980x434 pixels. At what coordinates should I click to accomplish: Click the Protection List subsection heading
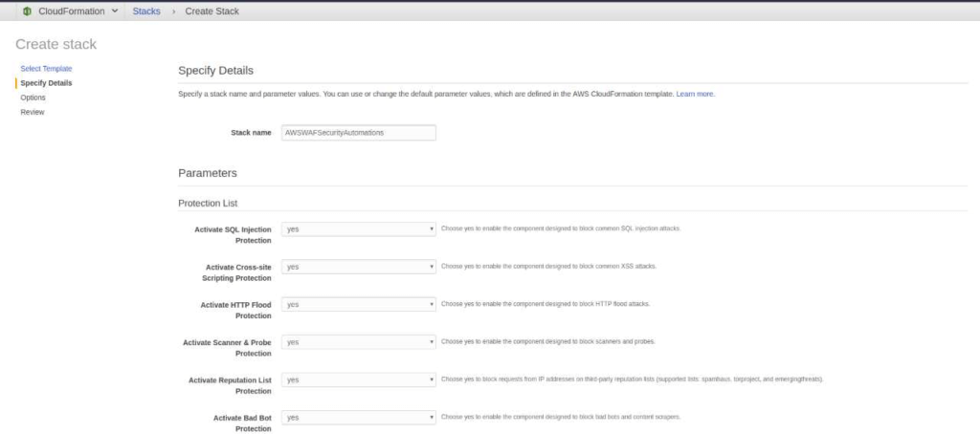coord(208,204)
